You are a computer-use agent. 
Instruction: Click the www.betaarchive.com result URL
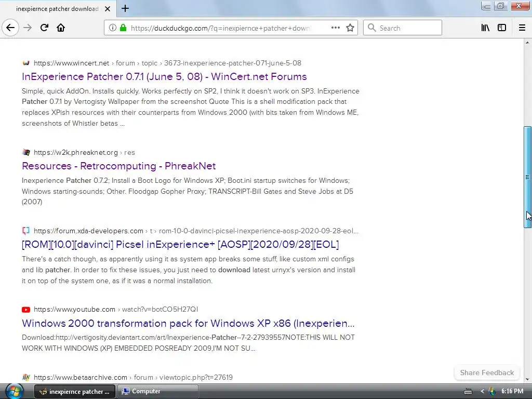[x=133, y=377]
